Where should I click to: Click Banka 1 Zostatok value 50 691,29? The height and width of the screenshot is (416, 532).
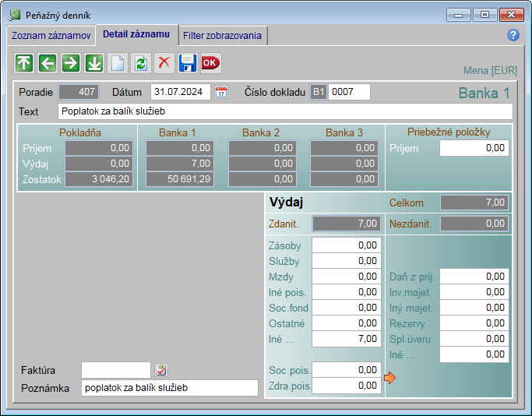(180, 179)
